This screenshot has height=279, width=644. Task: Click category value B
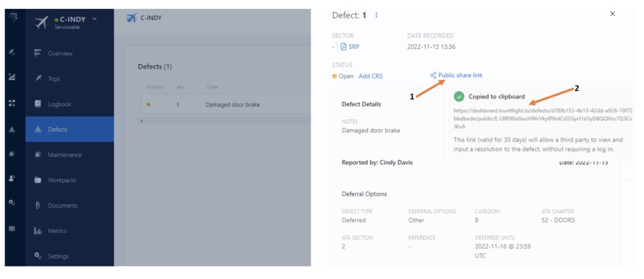[x=477, y=220]
